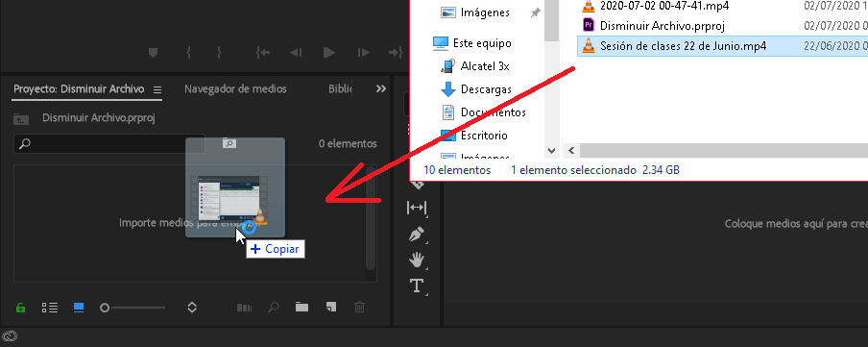Select Este equipo in the Explorer sidebar
868x347 pixels.
point(472,43)
